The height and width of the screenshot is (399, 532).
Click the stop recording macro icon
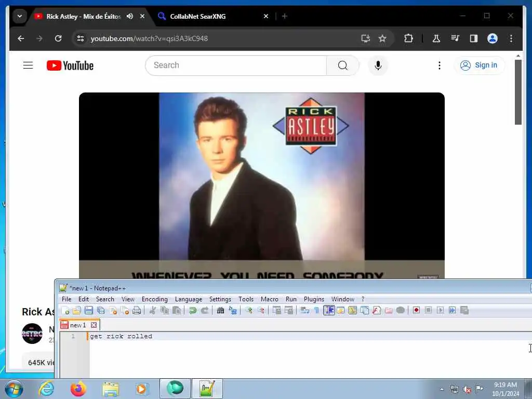(428, 310)
